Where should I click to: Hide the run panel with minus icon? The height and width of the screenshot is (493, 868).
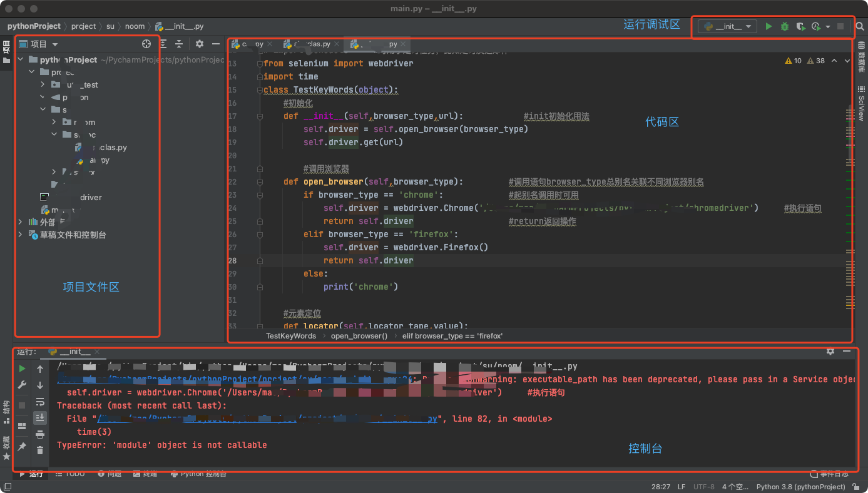point(847,352)
